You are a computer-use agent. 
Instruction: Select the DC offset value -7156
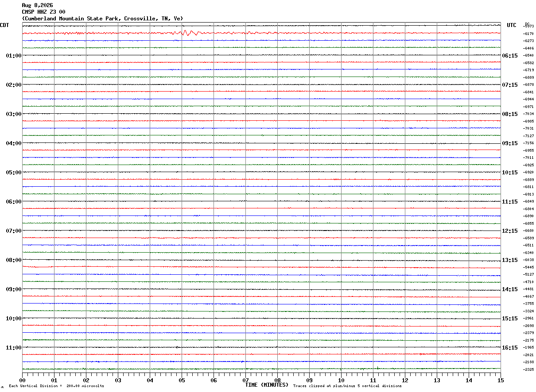(529, 143)
